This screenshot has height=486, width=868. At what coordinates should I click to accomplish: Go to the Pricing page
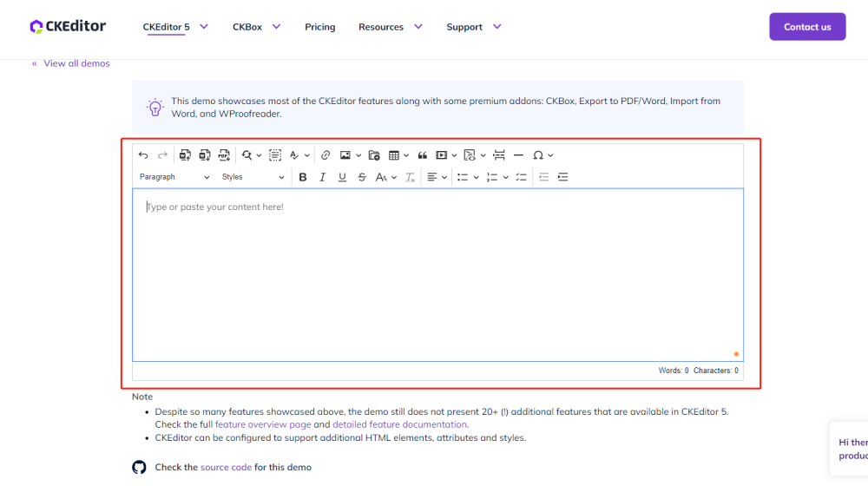point(320,27)
